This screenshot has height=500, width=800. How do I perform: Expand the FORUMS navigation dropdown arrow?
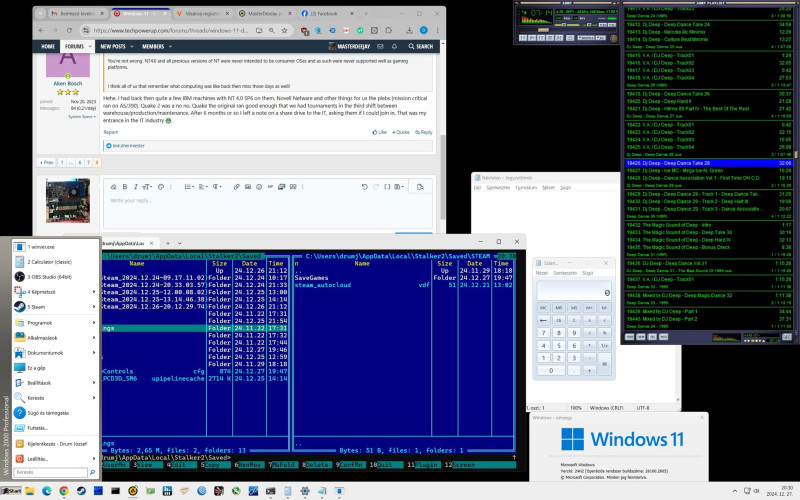(x=90, y=46)
